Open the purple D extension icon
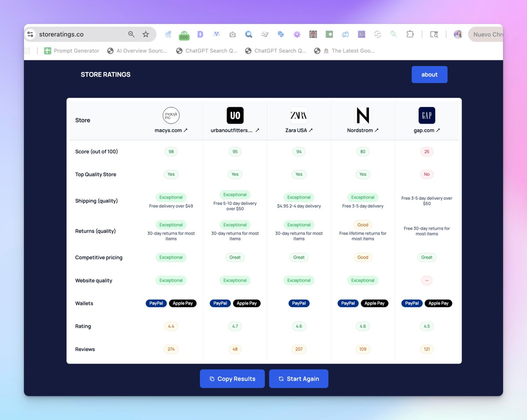 click(x=200, y=34)
